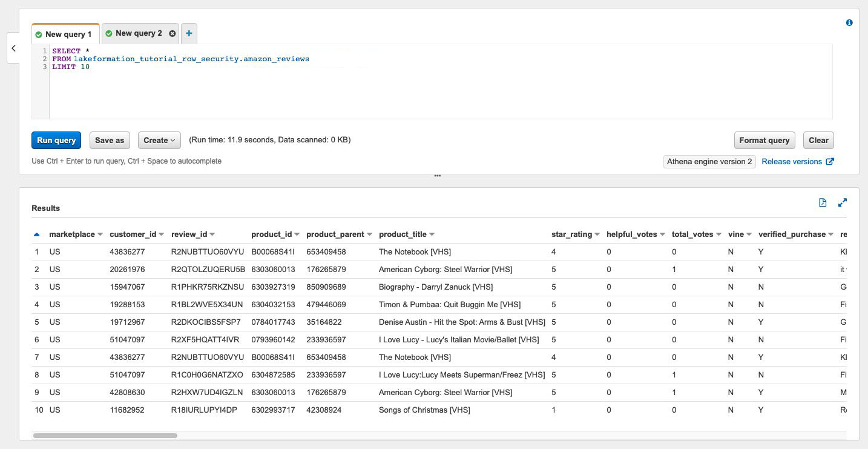Run the current SQL query

pyautogui.click(x=56, y=140)
